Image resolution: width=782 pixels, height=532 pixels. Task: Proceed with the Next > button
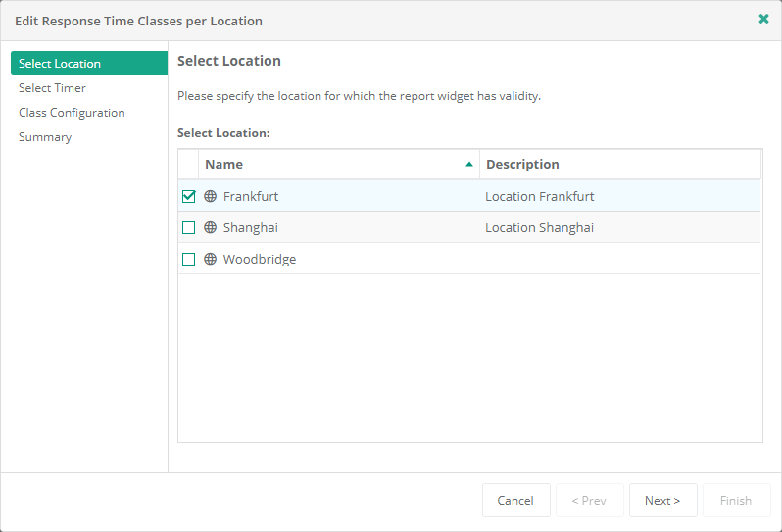pos(662,500)
